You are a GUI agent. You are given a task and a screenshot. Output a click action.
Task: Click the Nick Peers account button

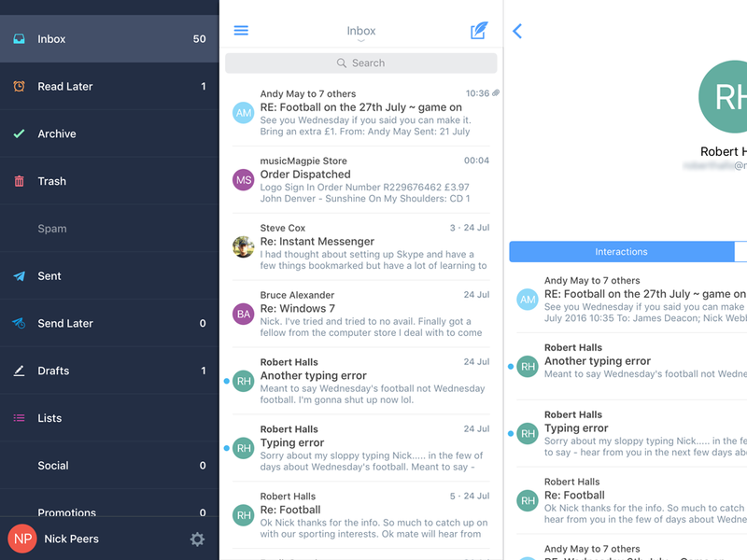[x=72, y=539]
